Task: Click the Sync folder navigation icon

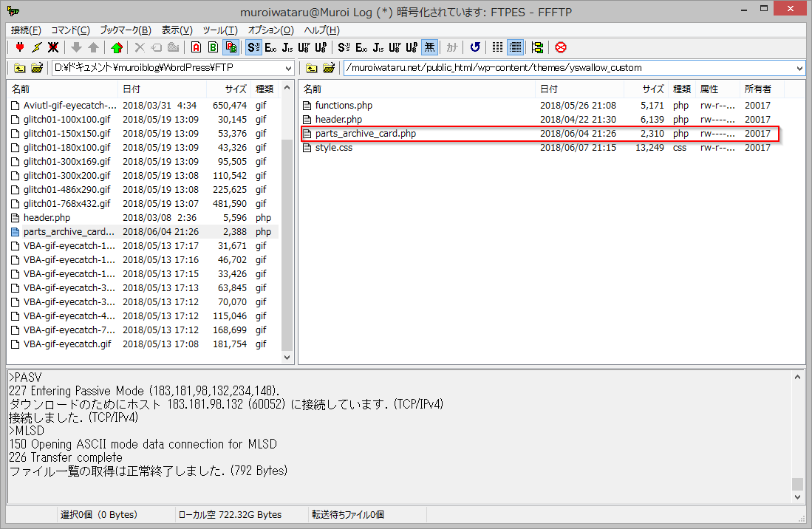Action: click(537, 47)
